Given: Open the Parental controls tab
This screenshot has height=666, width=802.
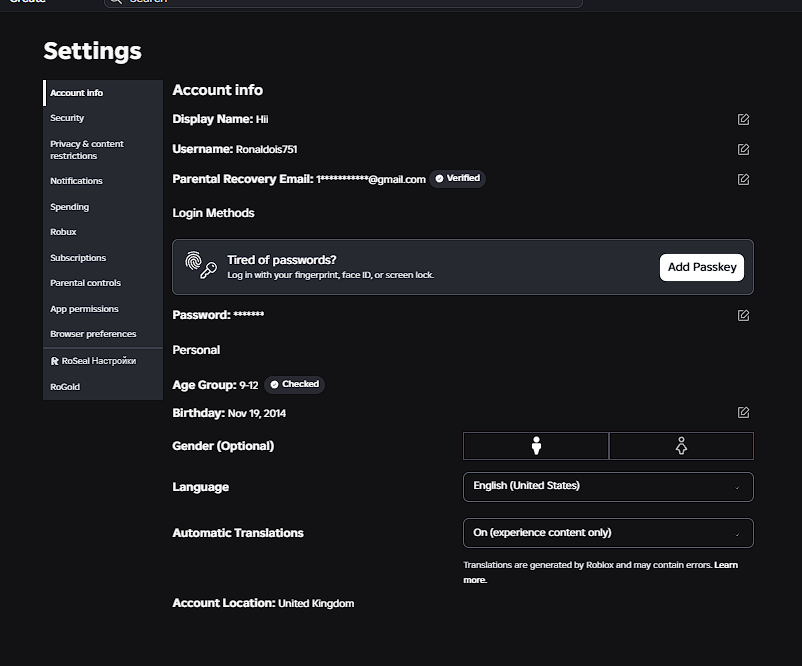Looking at the screenshot, I should [103, 283].
